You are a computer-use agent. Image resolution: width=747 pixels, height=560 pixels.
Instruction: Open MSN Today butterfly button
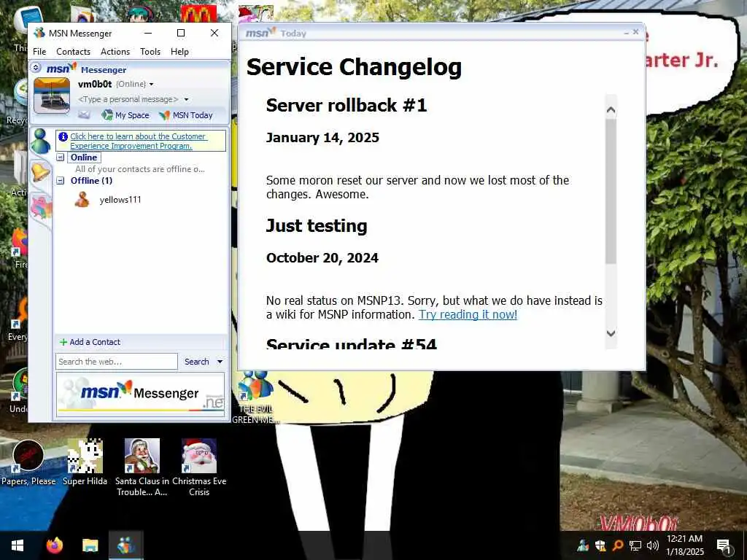coord(186,115)
